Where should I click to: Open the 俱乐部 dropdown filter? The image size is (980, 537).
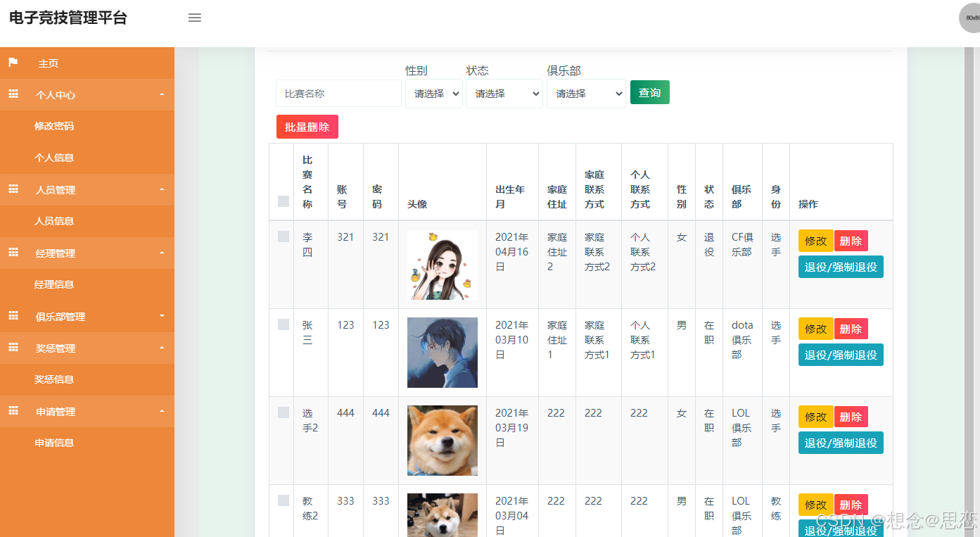[x=586, y=93]
